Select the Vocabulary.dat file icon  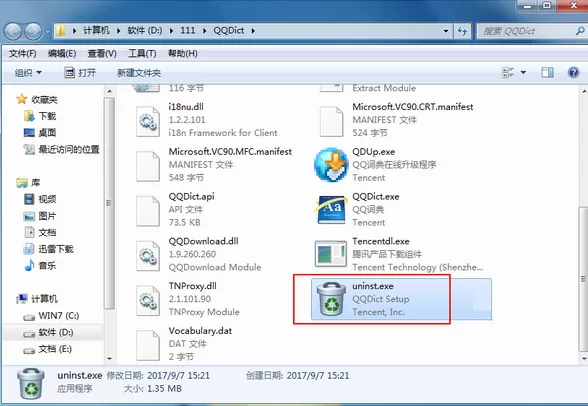coord(148,345)
